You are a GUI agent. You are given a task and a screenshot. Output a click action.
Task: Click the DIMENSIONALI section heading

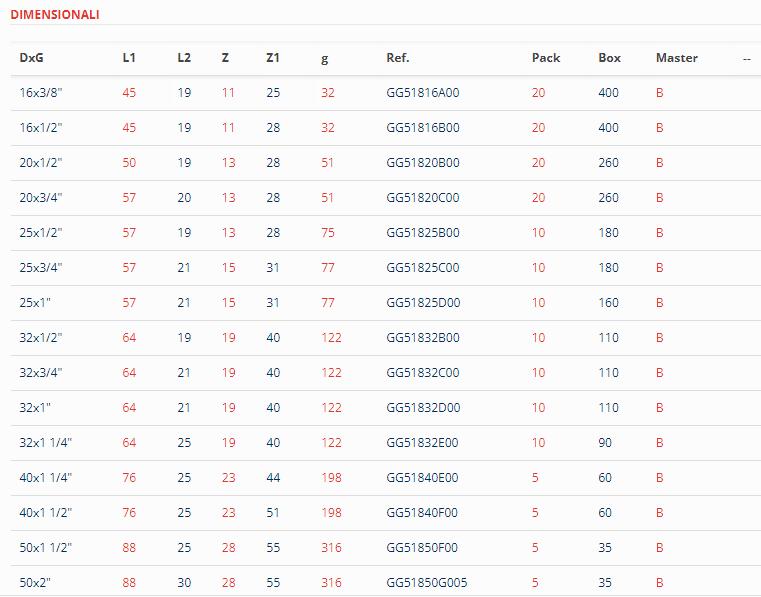click(55, 15)
